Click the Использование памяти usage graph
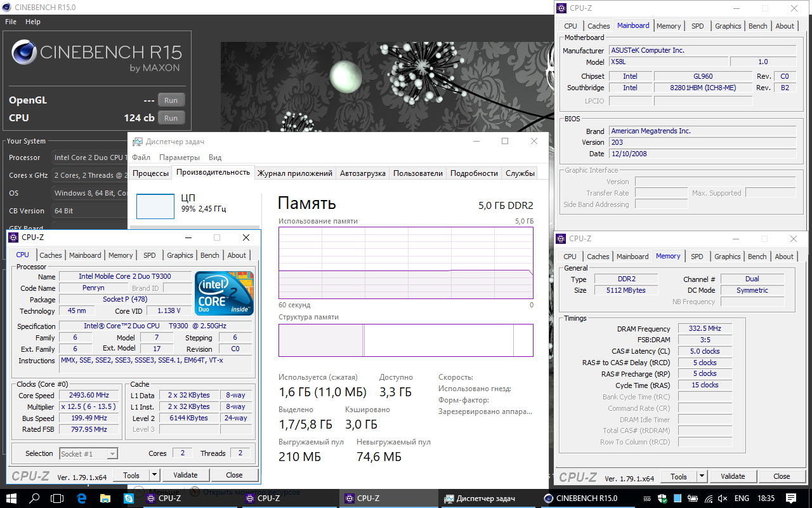This screenshot has height=508, width=812. tap(406, 262)
